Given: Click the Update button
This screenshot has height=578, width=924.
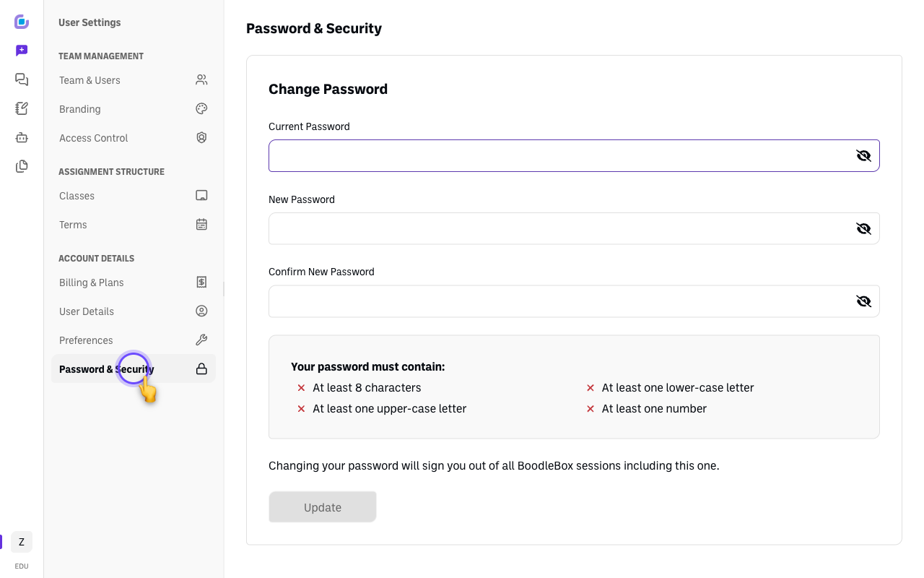Looking at the screenshot, I should coord(323,507).
